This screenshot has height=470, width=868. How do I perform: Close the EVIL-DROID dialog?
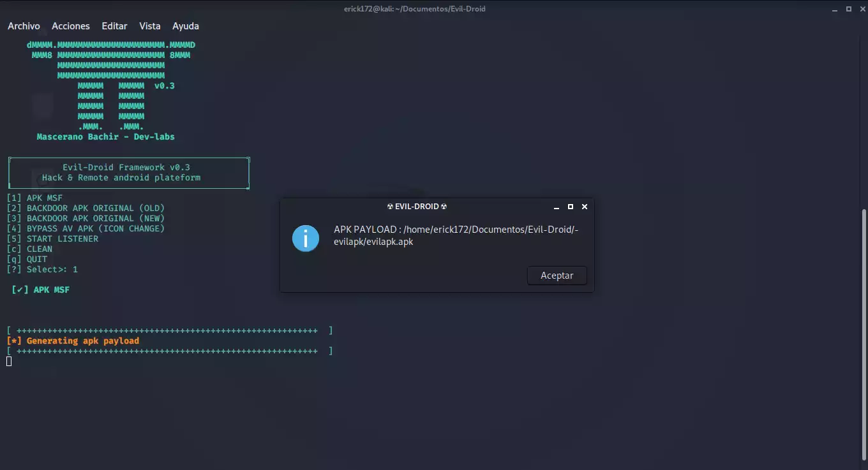click(585, 207)
